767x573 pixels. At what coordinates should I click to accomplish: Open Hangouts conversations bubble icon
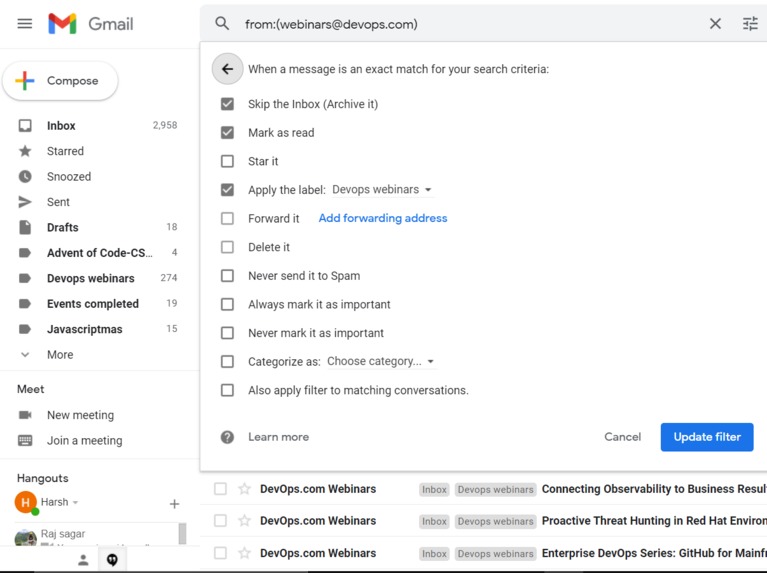(x=113, y=560)
